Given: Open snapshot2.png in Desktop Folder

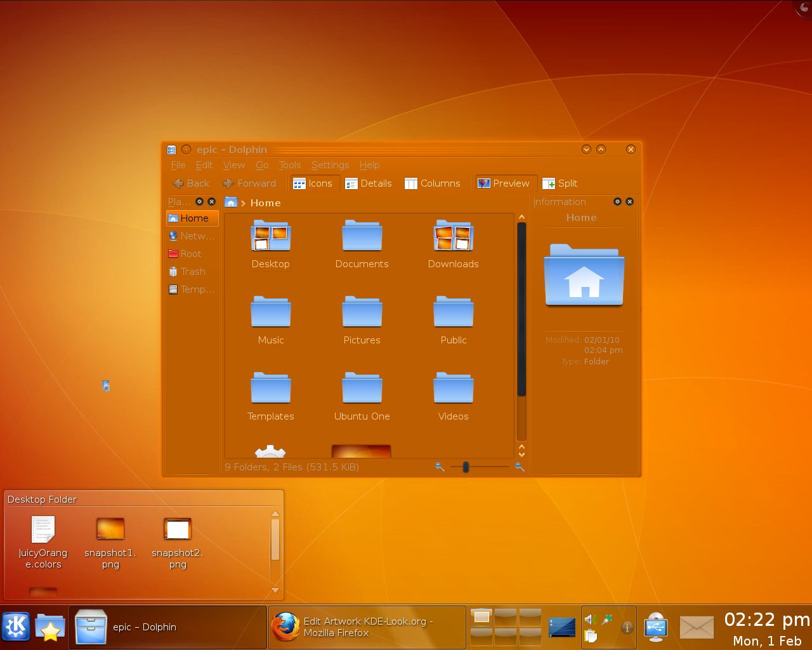Looking at the screenshot, I should (178, 542).
